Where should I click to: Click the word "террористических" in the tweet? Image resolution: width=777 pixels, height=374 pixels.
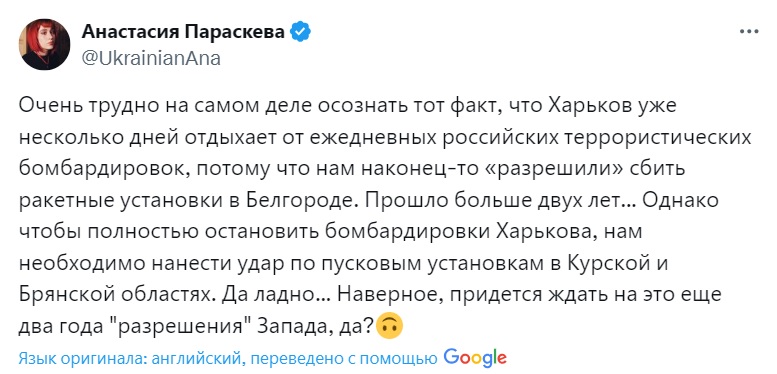click(x=660, y=139)
